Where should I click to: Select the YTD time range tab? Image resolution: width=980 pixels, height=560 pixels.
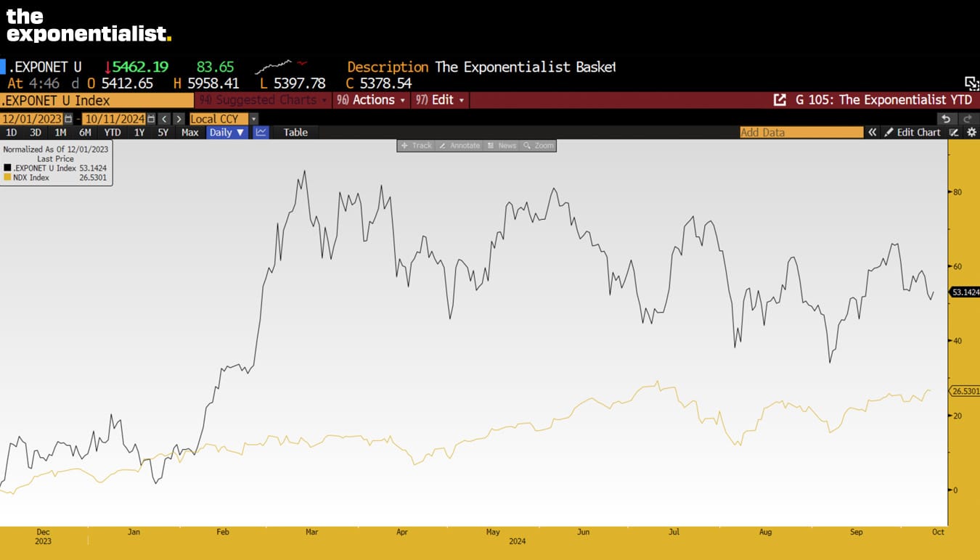113,132
